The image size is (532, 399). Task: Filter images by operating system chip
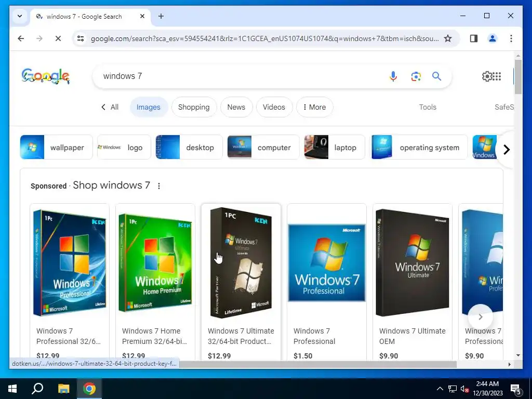(x=418, y=147)
